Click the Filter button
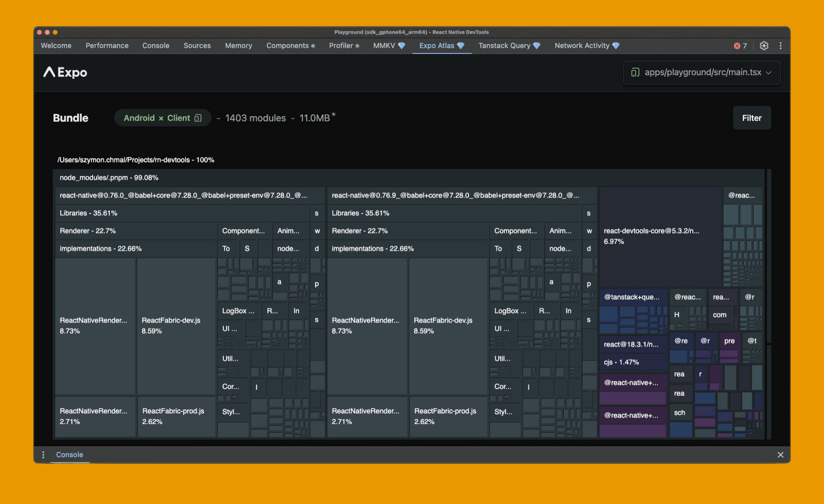This screenshot has width=824, height=504. tap(751, 118)
